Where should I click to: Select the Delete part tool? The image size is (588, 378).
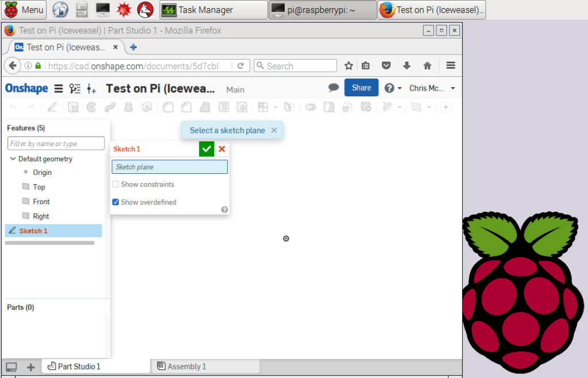point(366,107)
